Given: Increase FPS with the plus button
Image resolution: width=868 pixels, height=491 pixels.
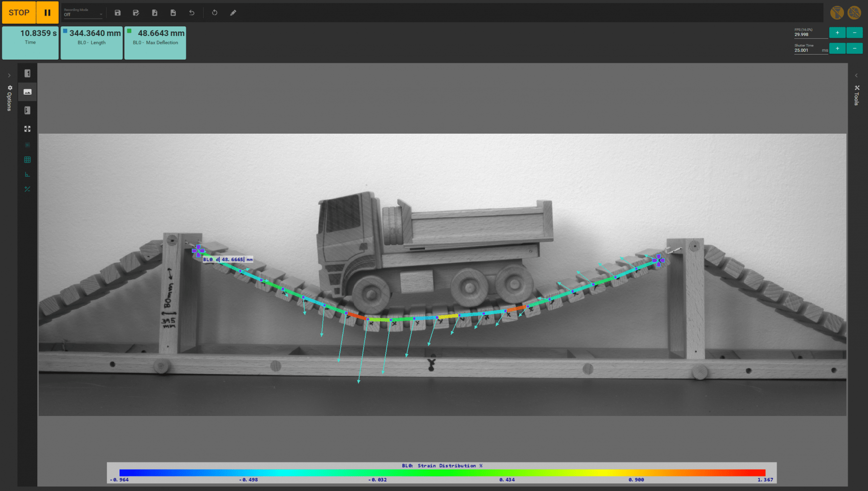Looking at the screenshot, I should coord(837,33).
